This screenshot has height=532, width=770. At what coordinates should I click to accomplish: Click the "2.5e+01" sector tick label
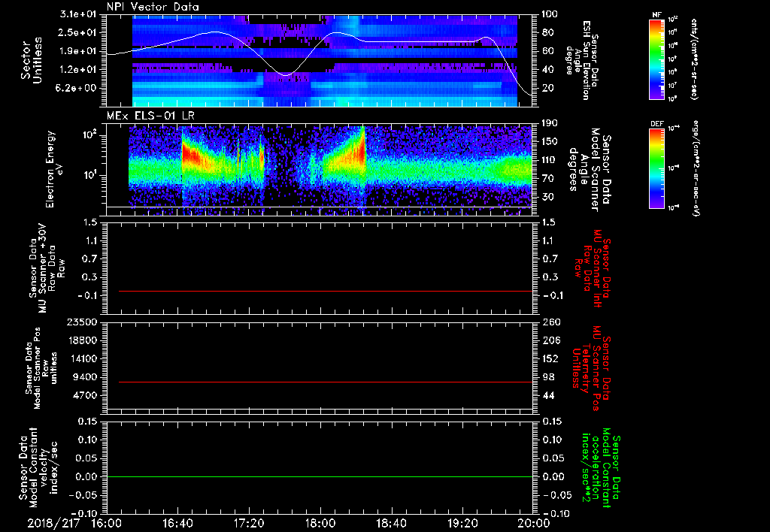(x=79, y=32)
